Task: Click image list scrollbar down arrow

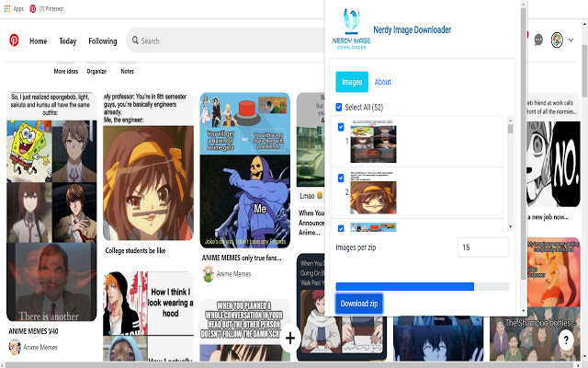Action: pos(510,227)
